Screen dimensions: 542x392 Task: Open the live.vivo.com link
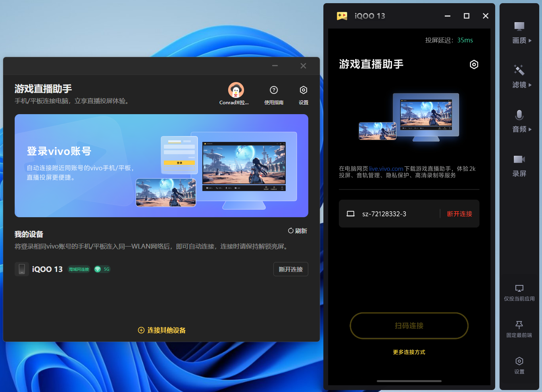tap(386, 169)
